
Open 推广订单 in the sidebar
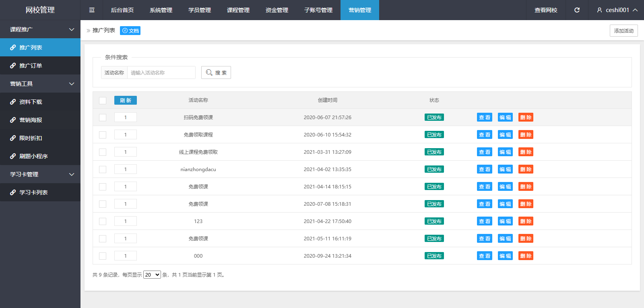tap(40, 66)
